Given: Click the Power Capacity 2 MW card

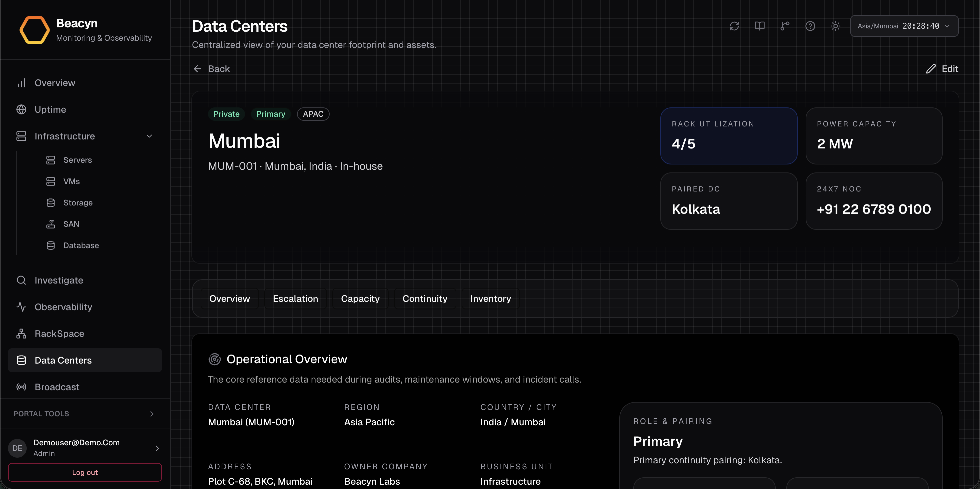Looking at the screenshot, I should tap(874, 136).
